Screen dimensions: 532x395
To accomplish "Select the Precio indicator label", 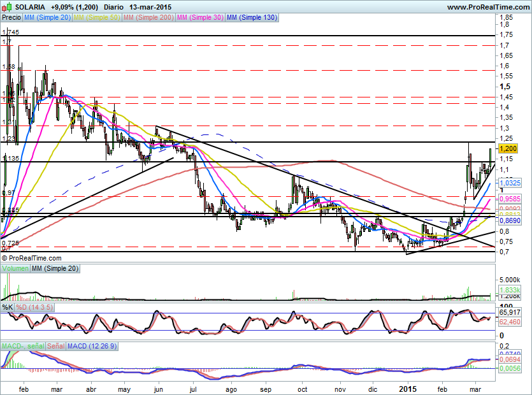I will [11, 18].
